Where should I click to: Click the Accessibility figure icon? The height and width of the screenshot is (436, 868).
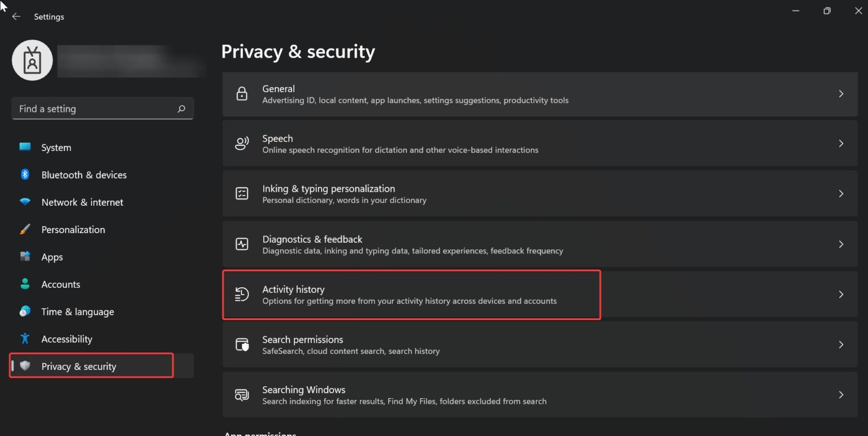[x=25, y=339]
